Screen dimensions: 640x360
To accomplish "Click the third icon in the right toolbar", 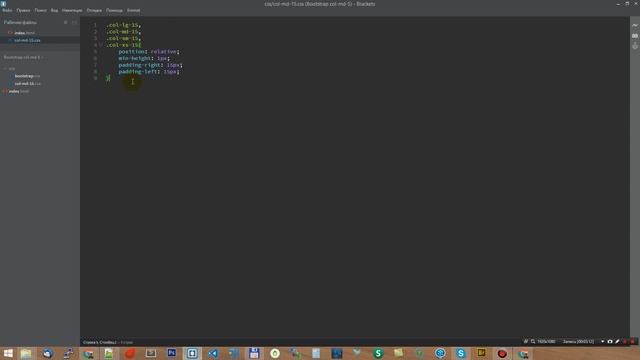I will [x=635, y=46].
